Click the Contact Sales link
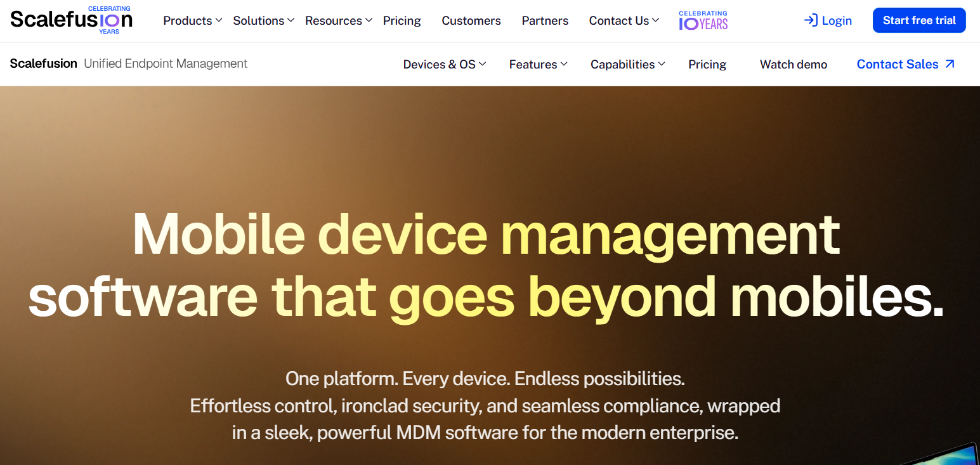This screenshot has width=980, height=465. point(906,64)
